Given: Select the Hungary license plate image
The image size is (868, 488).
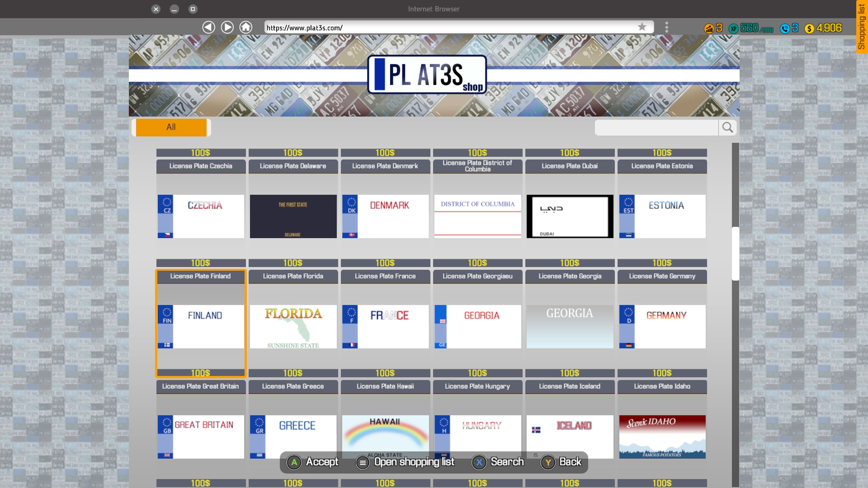Looking at the screenshot, I should point(478,436).
